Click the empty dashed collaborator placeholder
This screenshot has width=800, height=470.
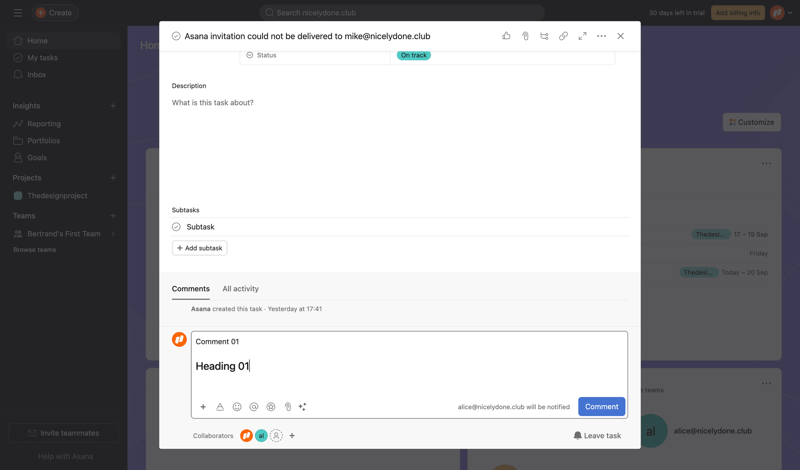coord(276,435)
